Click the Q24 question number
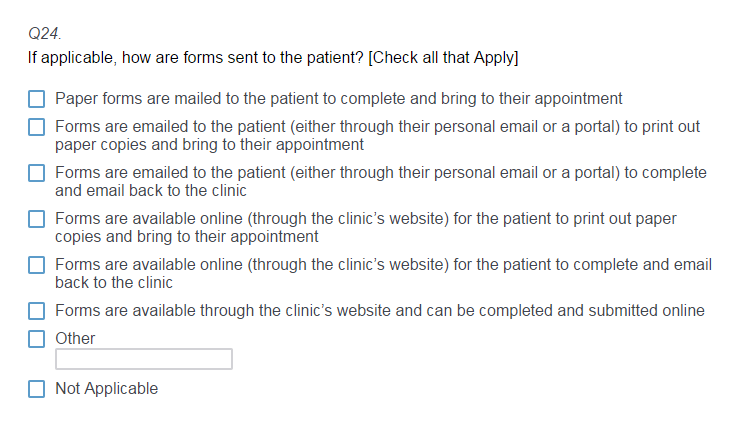Image resolution: width=729 pixels, height=435 pixels. 45,33
